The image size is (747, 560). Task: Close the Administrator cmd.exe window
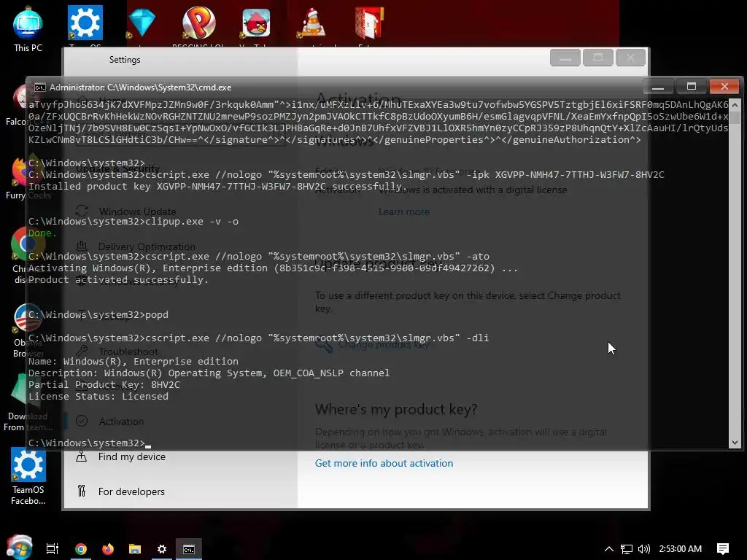click(724, 86)
